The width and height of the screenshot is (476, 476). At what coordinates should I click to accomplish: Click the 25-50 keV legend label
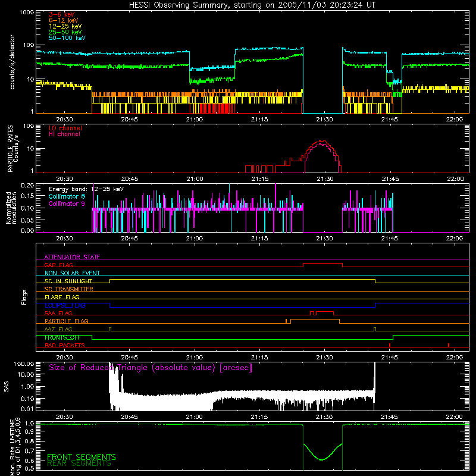(x=65, y=32)
